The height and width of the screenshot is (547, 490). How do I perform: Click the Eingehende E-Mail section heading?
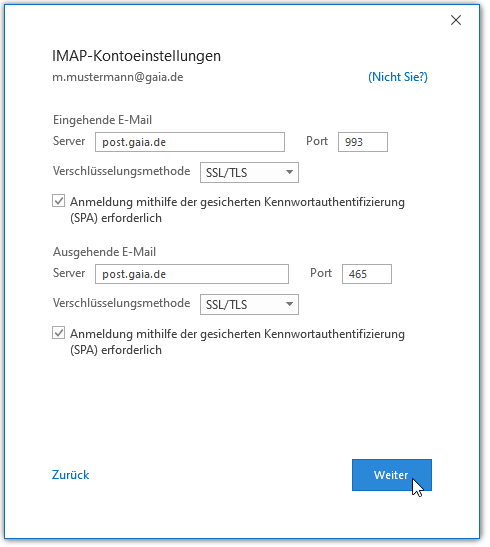pyautogui.click(x=103, y=120)
